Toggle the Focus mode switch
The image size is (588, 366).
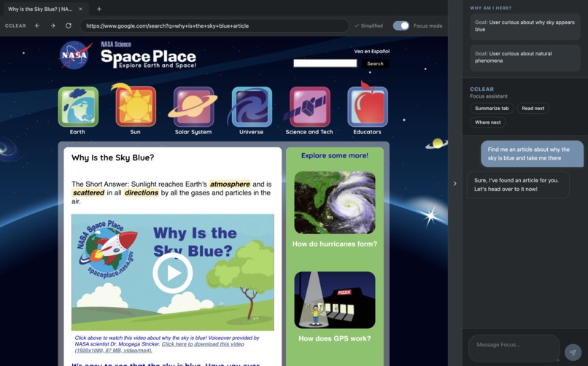point(401,26)
